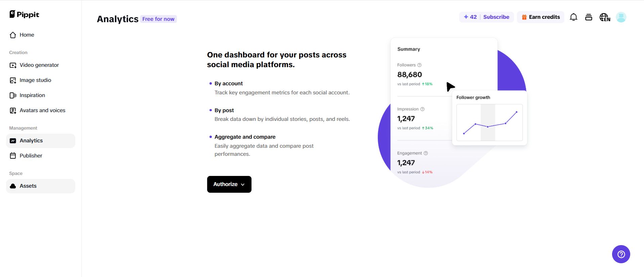Open the help question mark button
This screenshot has height=277, width=644.
(x=621, y=254)
